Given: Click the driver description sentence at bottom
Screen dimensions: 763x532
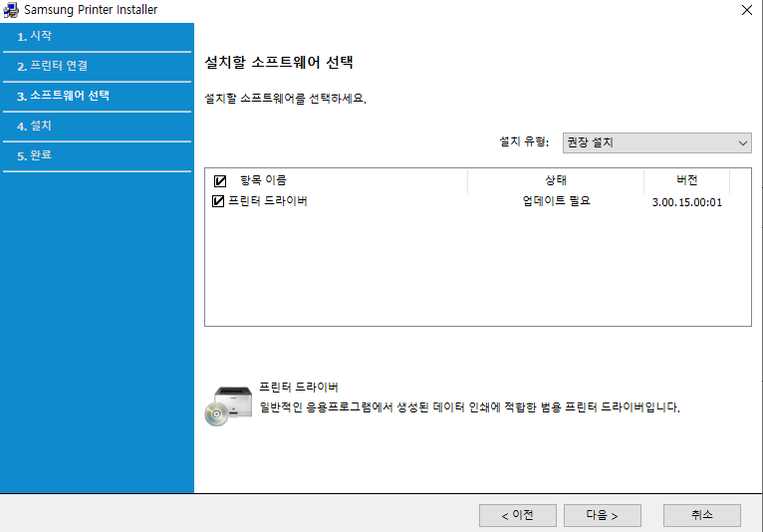Looking at the screenshot, I should (x=469, y=406).
